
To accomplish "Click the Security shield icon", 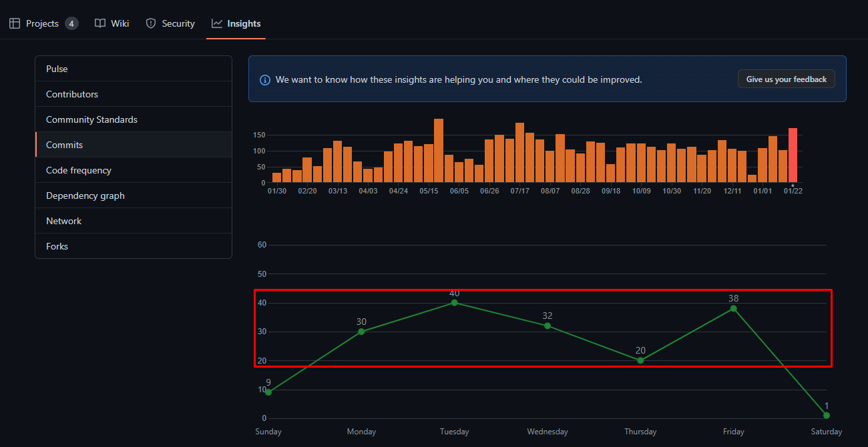I will [x=151, y=23].
